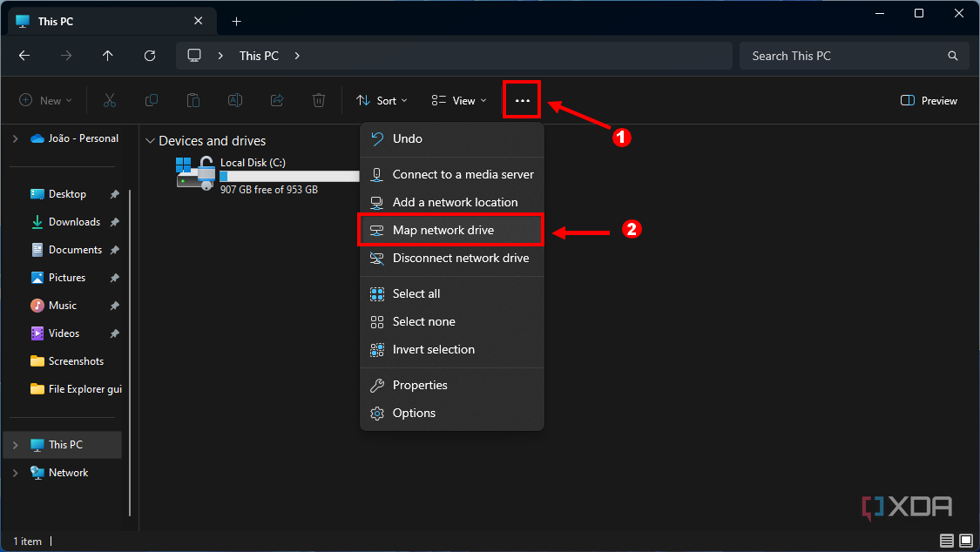Choose Invert selection in the menu
Image resolution: width=980 pixels, height=552 pixels.
[x=431, y=349]
